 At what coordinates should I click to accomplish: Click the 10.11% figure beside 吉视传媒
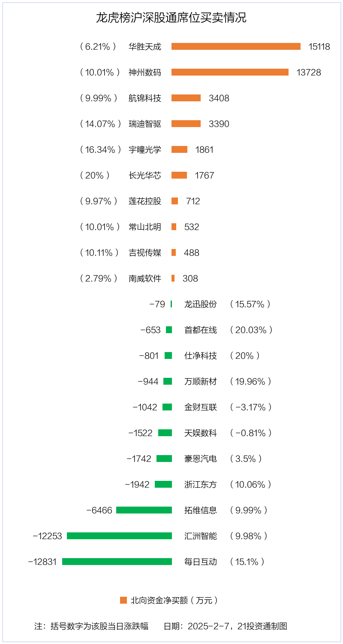point(99,252)
